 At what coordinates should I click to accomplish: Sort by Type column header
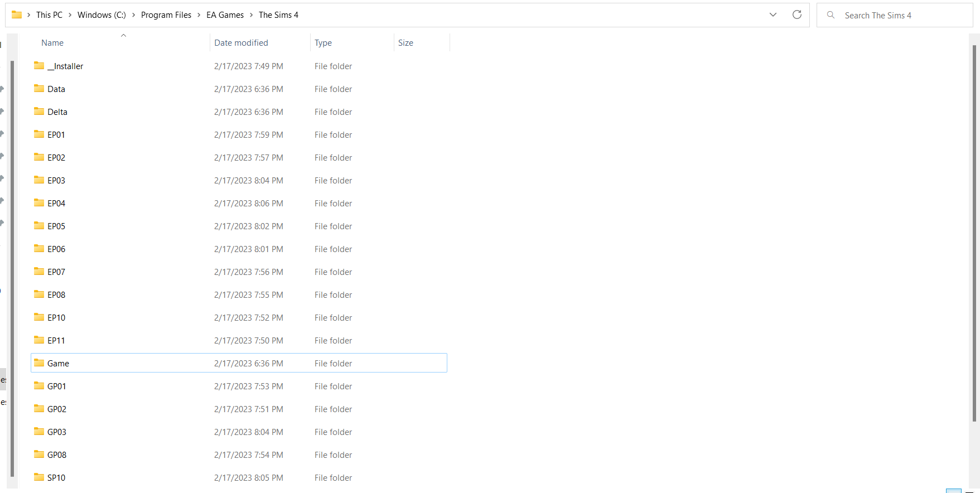[x=323, y=43]
